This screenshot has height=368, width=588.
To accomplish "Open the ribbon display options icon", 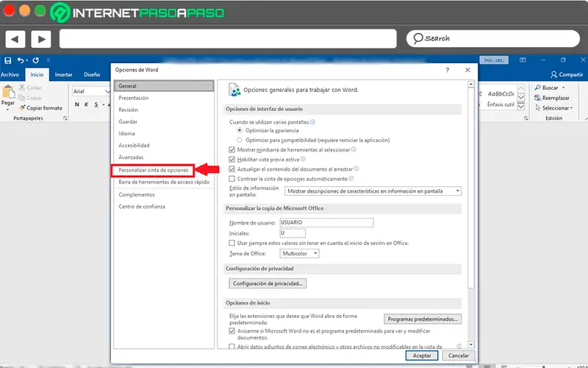I will click(x=523, y=60).
